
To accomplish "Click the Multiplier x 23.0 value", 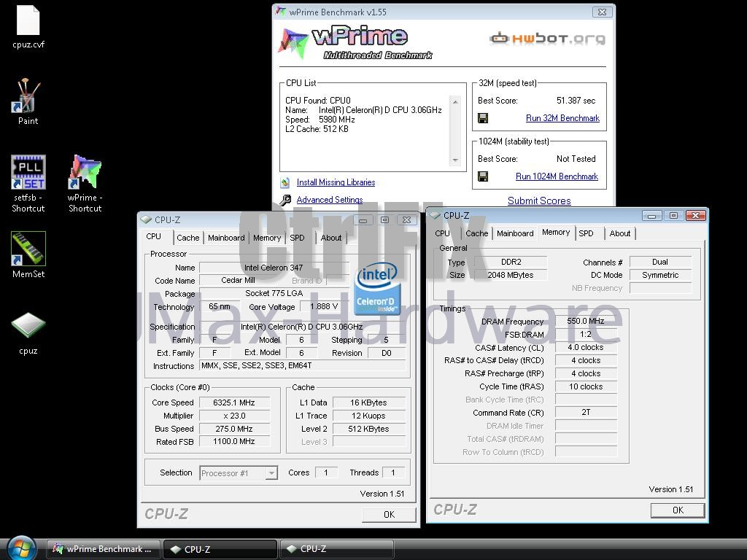I will [234, 416].
